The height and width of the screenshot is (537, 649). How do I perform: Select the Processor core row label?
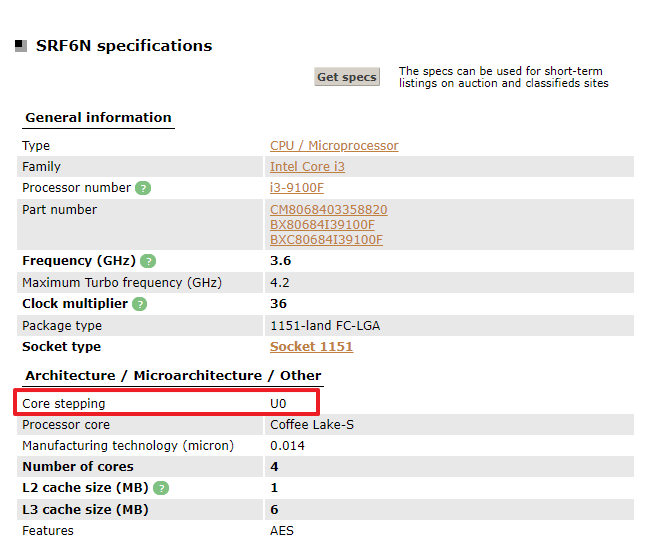(x=66, y=425)
